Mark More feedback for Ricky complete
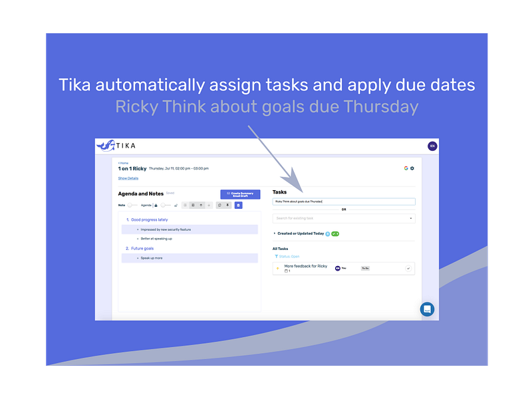 click(408, 269)
